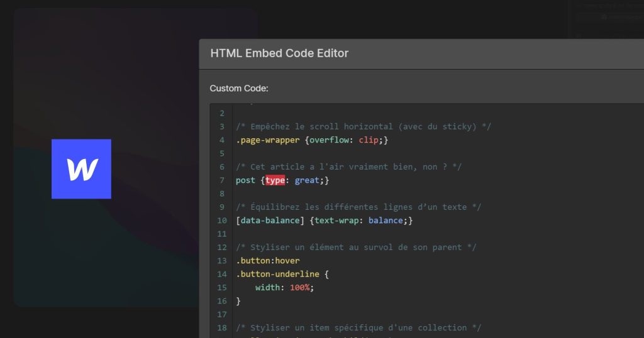Image resolution: width=644 pixels, height=338 pixels.
Task: Click the Custom Code label
Action: click(239, 88)
